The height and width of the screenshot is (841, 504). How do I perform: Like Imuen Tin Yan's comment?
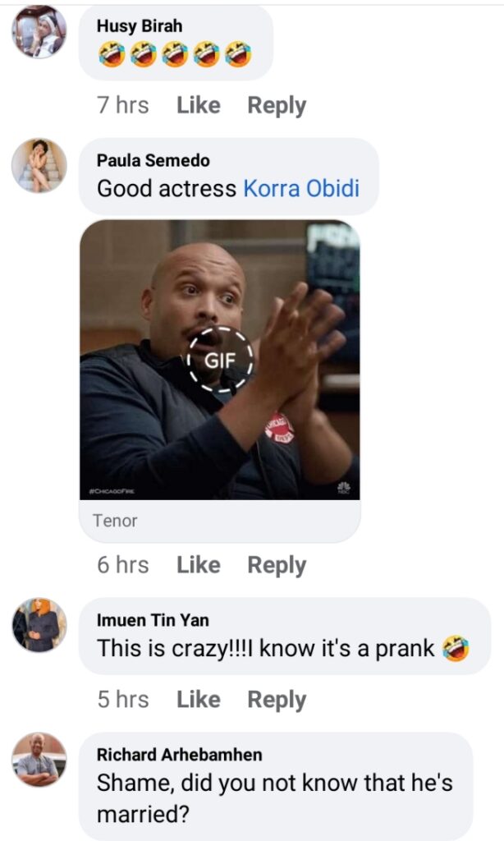[x=199, y=700]
